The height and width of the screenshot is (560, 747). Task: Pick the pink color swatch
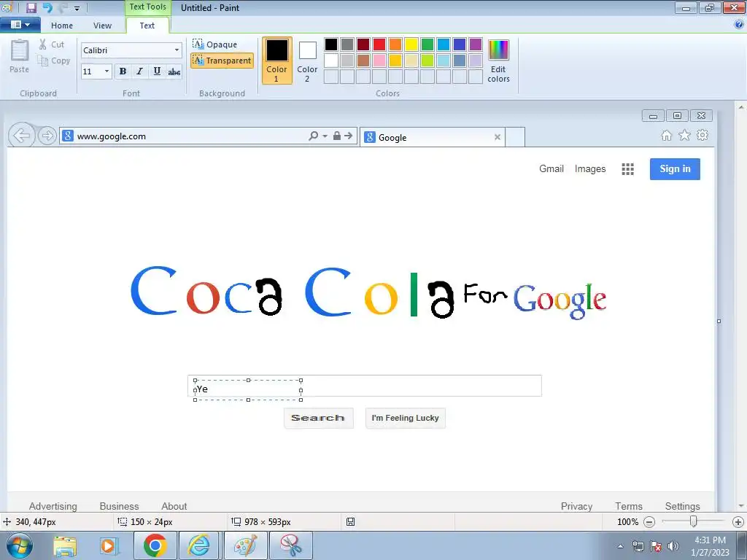pyautogui.click(x=379, y=61)
